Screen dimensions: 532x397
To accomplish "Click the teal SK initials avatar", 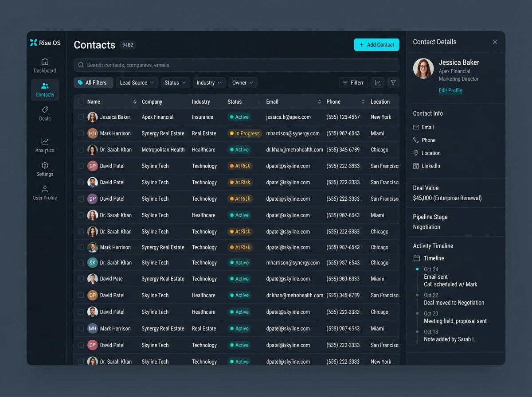I will (x=92, y=263).
